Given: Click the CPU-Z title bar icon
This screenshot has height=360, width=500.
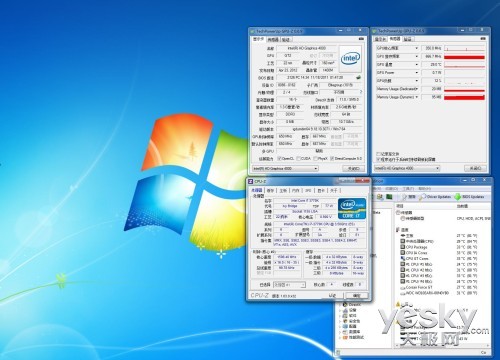Looking at the screenshot, I should (x=250, y=181).
